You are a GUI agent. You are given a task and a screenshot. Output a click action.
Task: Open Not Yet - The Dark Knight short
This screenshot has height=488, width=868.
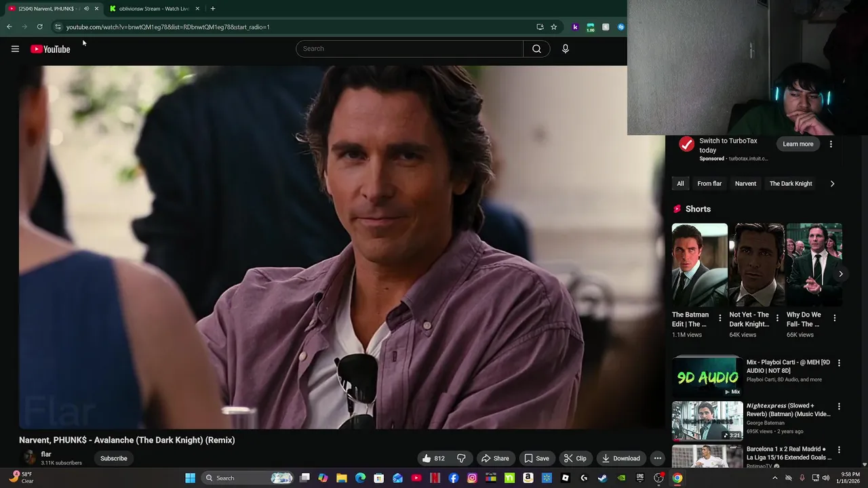click(757, 265)
